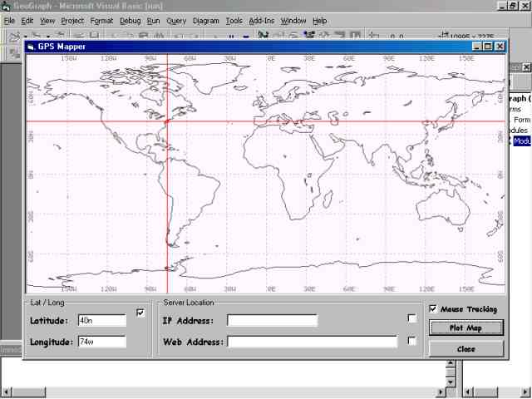
Task: Enable the IP Address checkbox
Action: point(412,318)
